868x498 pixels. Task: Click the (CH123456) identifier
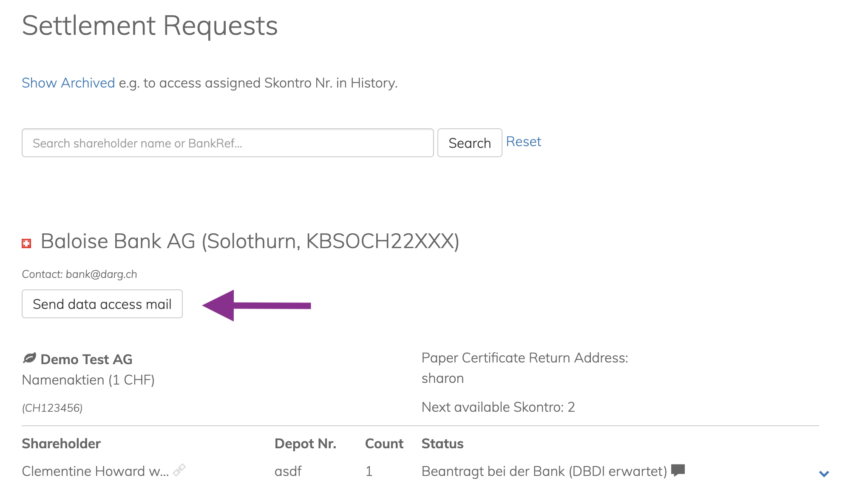coord(52,408)
